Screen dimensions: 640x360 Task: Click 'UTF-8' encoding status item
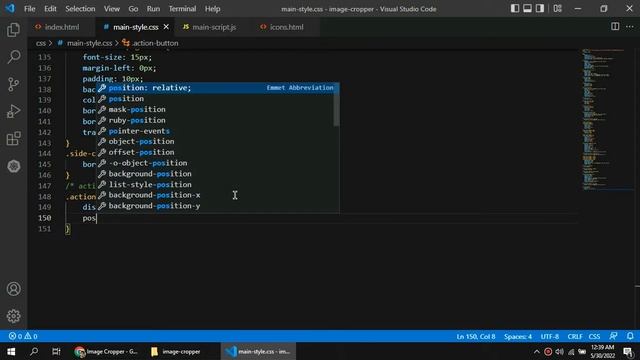coord(549,336)
